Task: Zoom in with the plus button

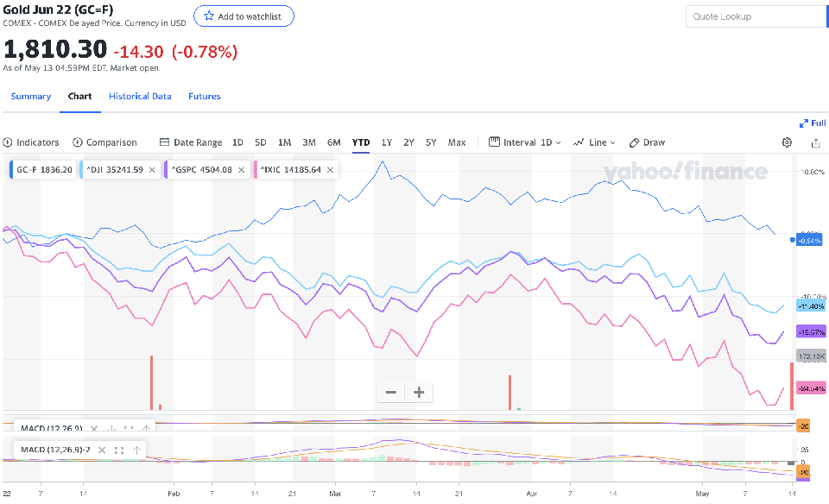Action: [420, 393]
